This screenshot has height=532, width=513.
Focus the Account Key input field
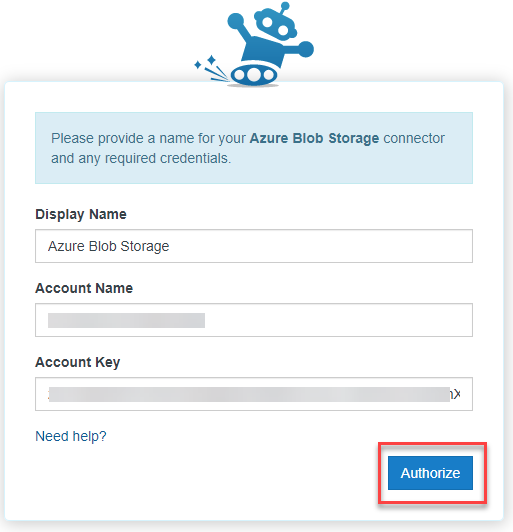[x=254, y=394]
